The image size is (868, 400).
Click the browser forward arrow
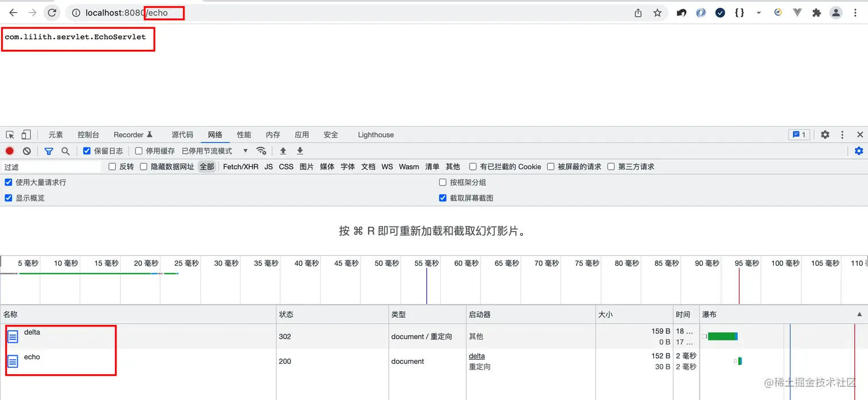tap(33, 13)
